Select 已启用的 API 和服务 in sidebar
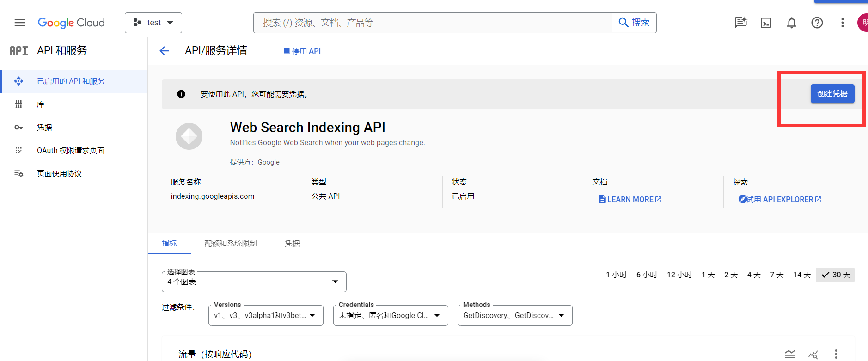This screenshot has width=868, height=361. (x=74, y=81)
